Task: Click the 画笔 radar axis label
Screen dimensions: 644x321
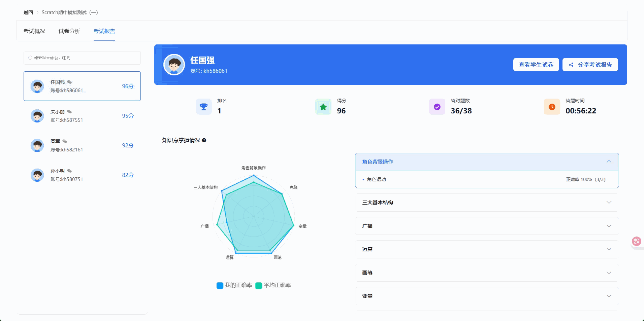Action: [278, 257]
